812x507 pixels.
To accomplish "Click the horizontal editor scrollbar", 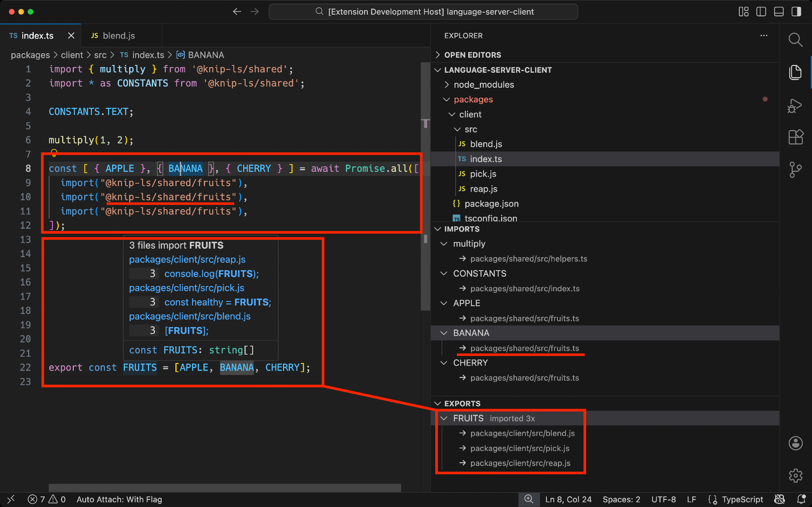I will point(225,487).
